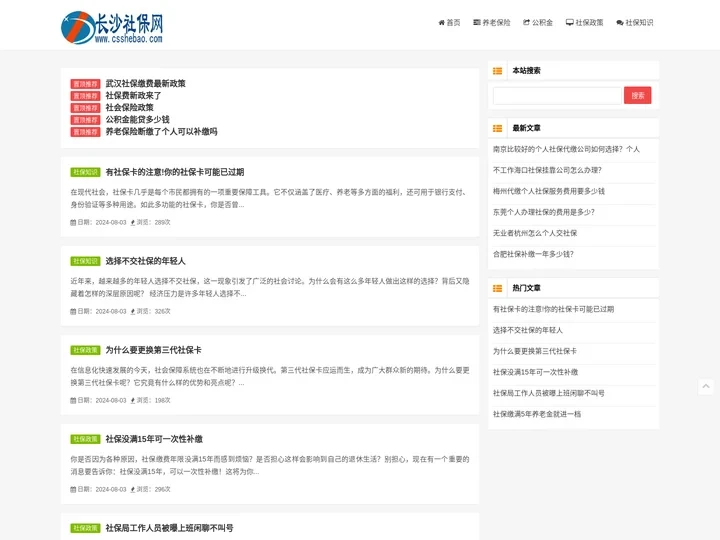Open the 社保知识 menu item
Image resolution: width=720 pixels, height=540 pixels.
(635, 22)
